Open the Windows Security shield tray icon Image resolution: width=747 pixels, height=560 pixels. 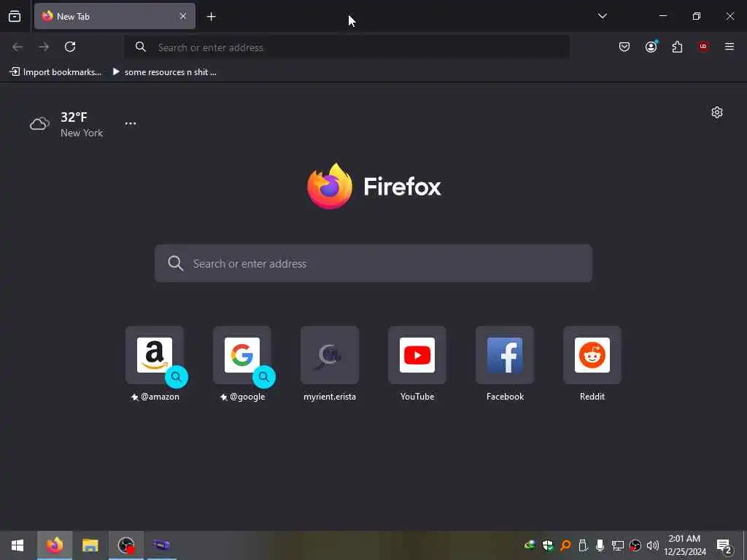pyautogui.click(x=547, y=545)
